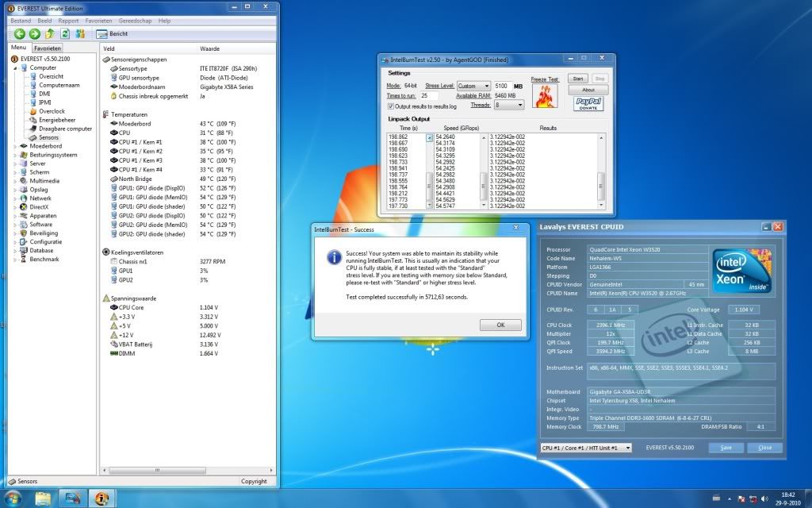The image size is (812, 508).
Task: Click the Results column scrollbar in Linpack Output
Action: [601, 171]
